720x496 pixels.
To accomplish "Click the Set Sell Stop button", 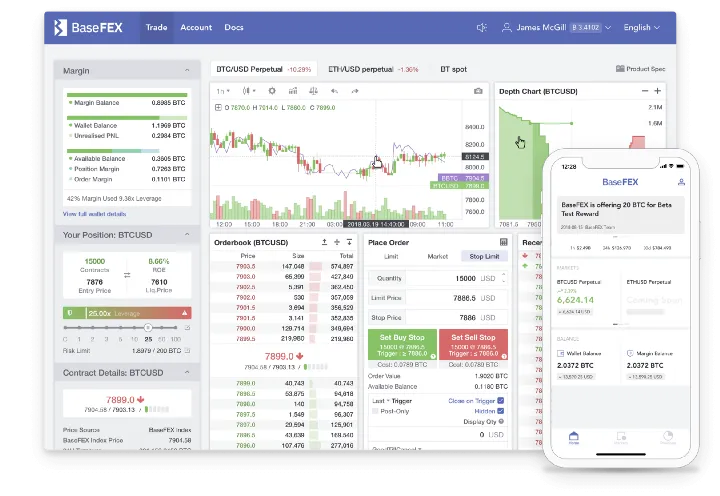I will click(x=473, y=344).
